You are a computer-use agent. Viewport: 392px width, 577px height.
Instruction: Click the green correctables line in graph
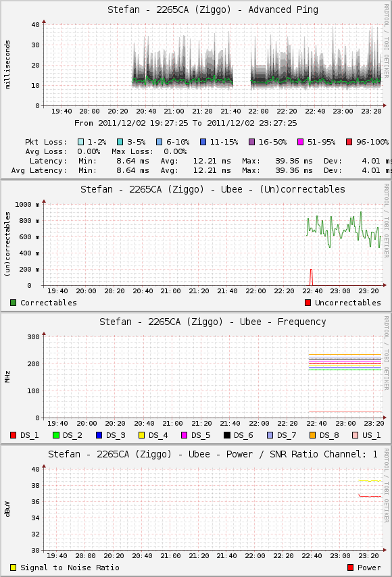344,230
